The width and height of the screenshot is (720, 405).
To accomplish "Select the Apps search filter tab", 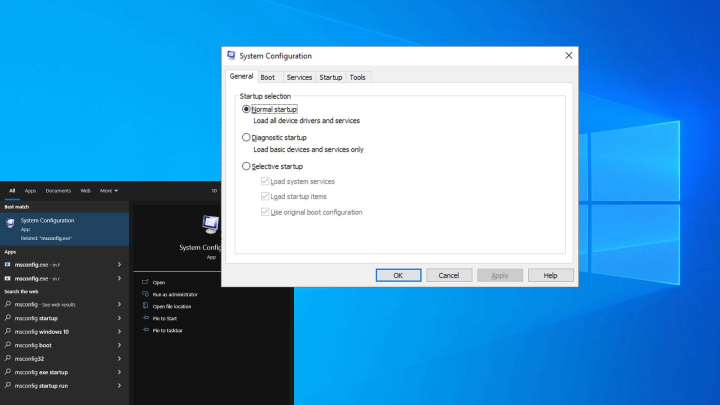I will [30, 191].
